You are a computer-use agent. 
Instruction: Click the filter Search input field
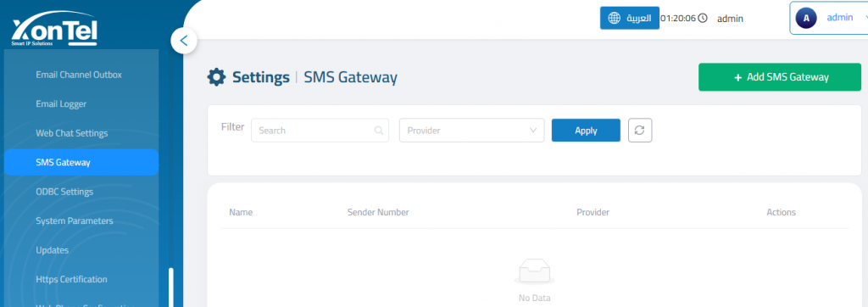tap(320, 131)
